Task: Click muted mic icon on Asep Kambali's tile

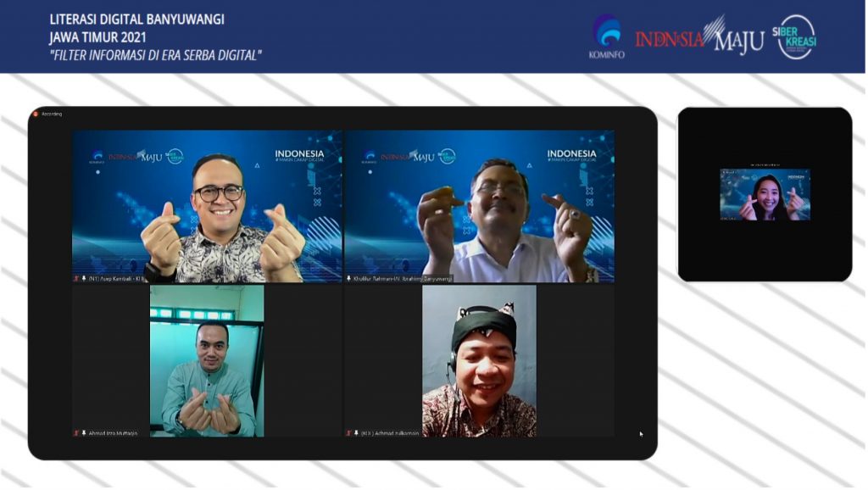Action: click(76, 278)
